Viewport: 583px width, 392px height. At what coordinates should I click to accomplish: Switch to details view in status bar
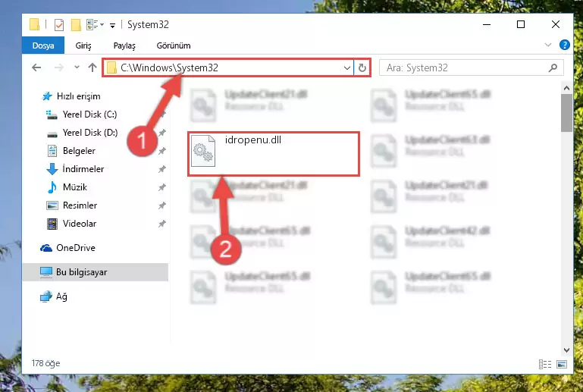(545, 364)
